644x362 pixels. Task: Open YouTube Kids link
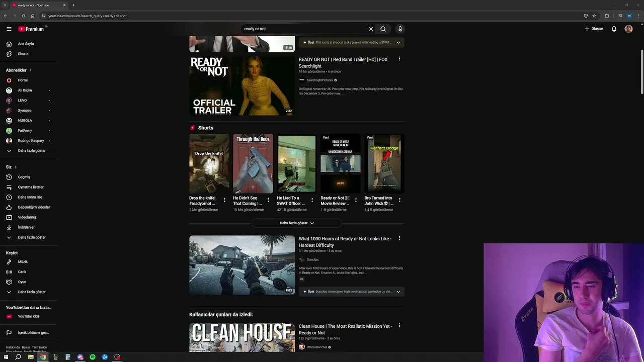[29, 316]
